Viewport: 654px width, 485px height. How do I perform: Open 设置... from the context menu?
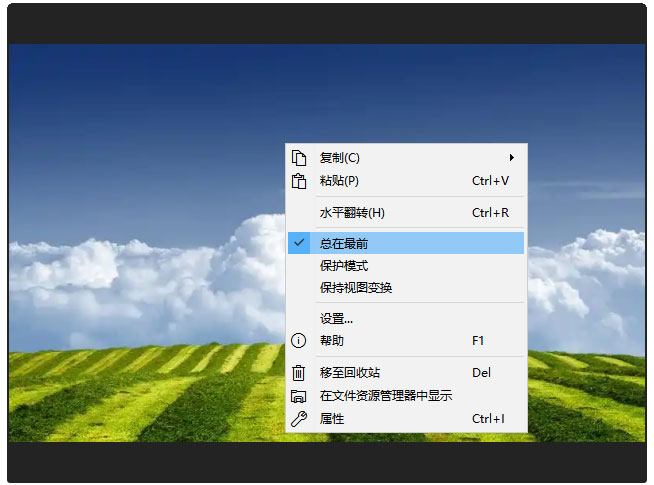point(406,319)
